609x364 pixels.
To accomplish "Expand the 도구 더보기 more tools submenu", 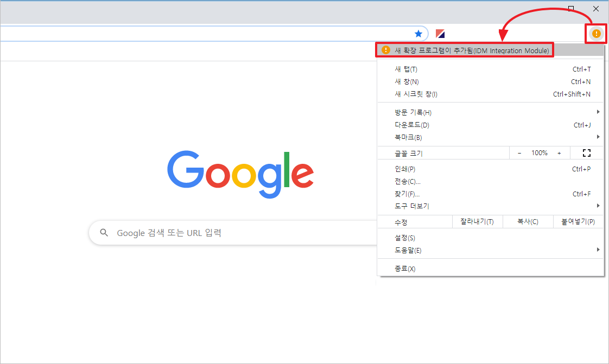I will (491, 206).
